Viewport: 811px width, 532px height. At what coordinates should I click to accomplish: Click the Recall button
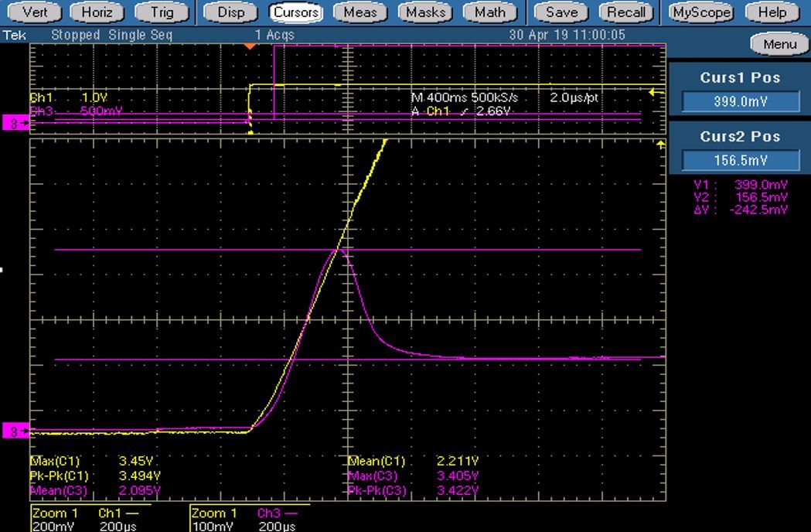pyautogui.click(x=626, y=12)
